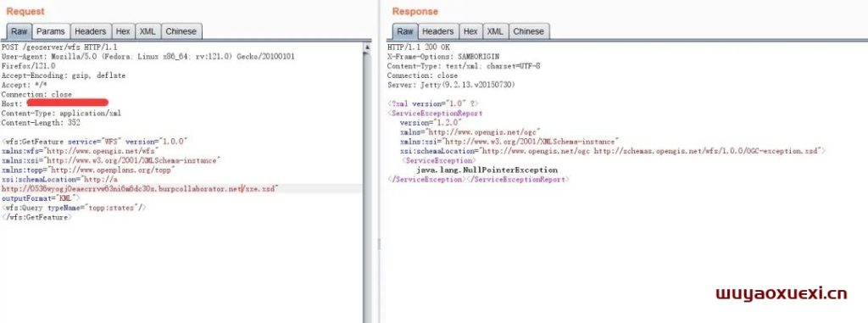Switch to XML tab in Request panel
The image size is (868, 323).
pos(147,31)
